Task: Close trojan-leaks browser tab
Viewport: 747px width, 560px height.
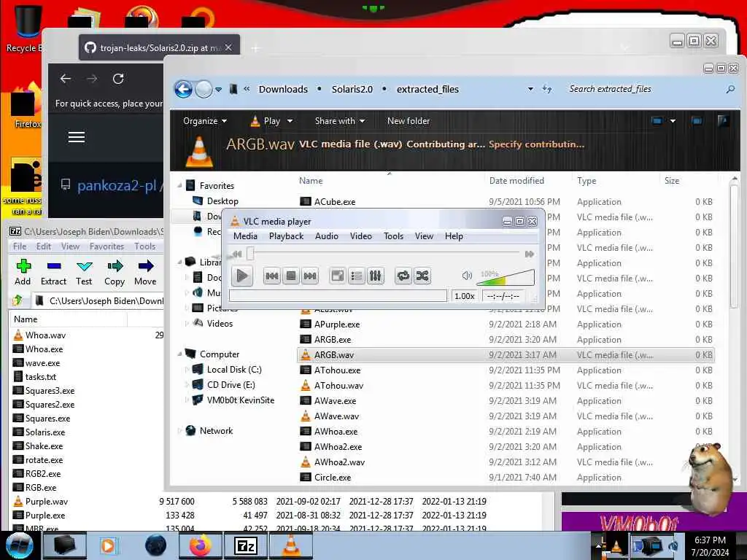Action: click(228, 47)
